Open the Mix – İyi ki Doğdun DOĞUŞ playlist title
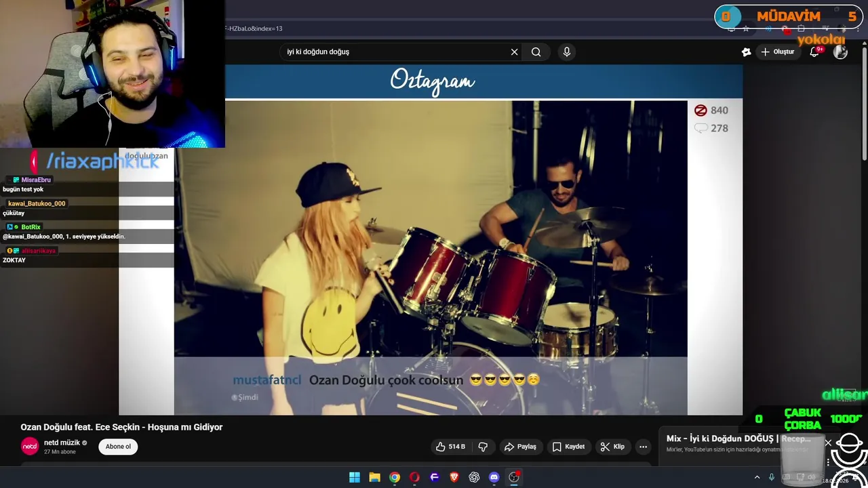The width and height of the screenshot is (868, 488). click(x=738, y=439)
